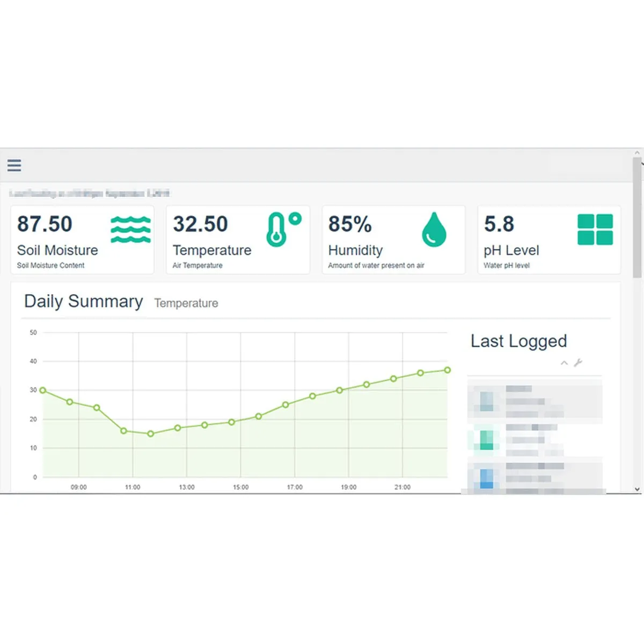Image resolution: width=644 pixels, height=644 pixels.
Task: Click the green Last Logged entry thumbnail
Action: click(x=486, y=440)
